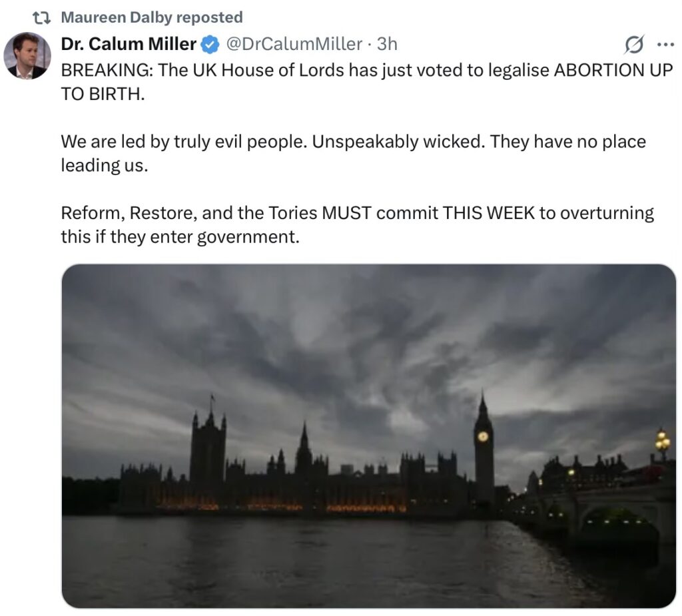The image size is (682, 616).
Task: Click the glowing street lamp in the photo
Action: [661, 440]
